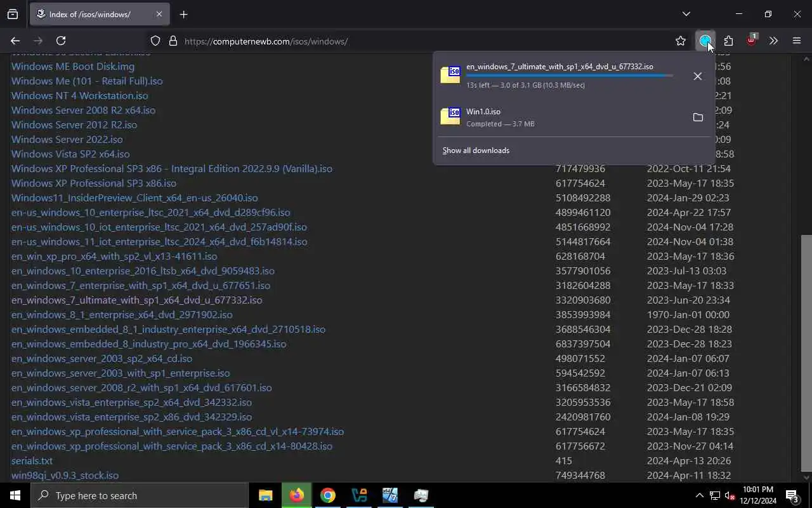Viewport: 812px width, 508px height.
Task: Download Windows NT 4 Workstation.iso
Action: click(x=79, y=95)
